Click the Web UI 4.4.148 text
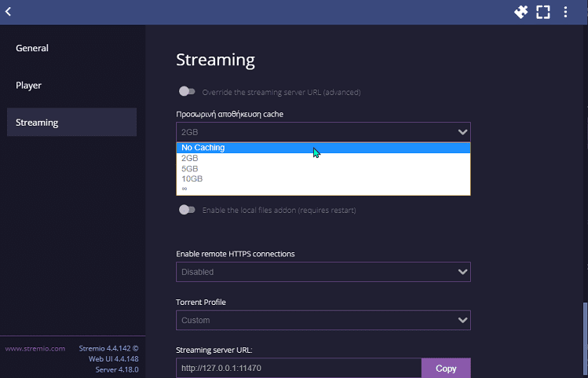The width and height of the screenshot is (588, 378). click(x=114, y=359)
